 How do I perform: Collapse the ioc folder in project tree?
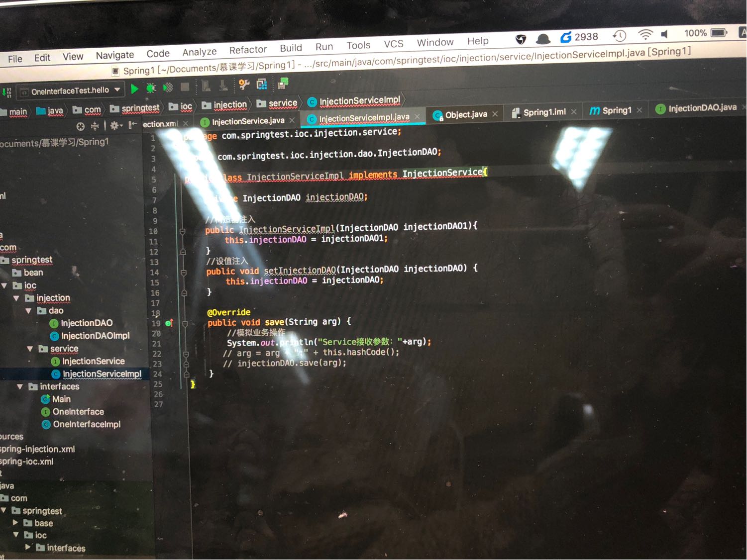click(x=4, y=285)
